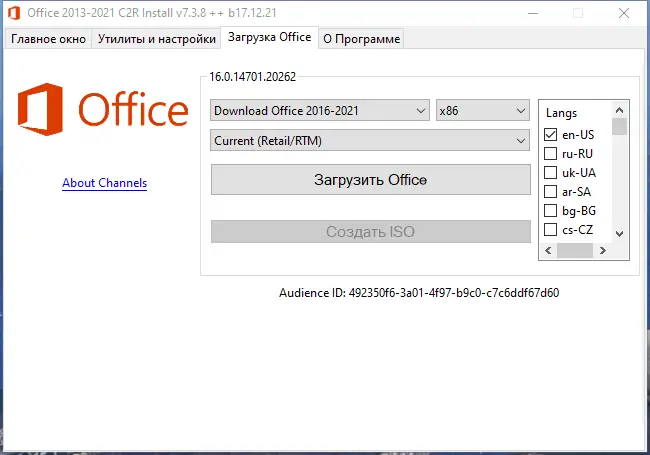The image size is (650, 455).
Task: Enable the cs-CZ language checkbox
Action: [x=550, y=230]
